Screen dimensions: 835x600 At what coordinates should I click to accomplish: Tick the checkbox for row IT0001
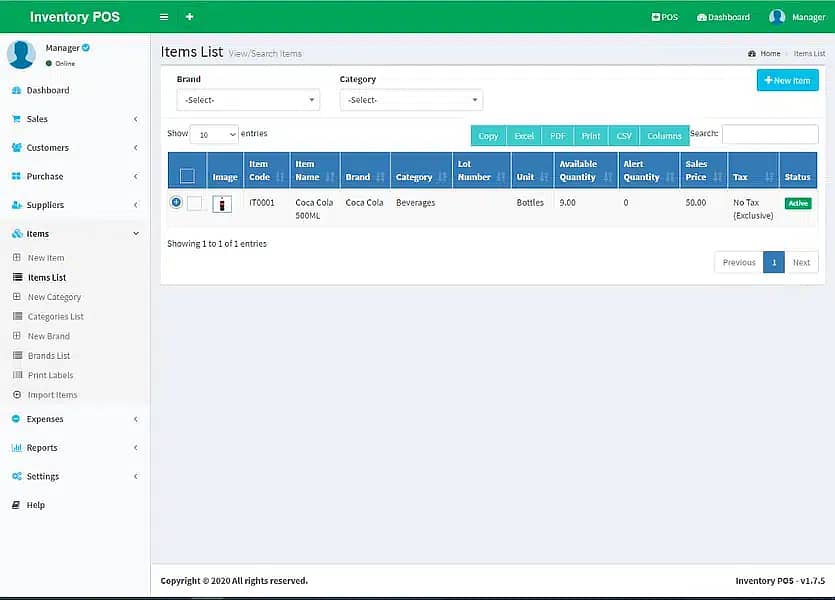tap(195, 203)
